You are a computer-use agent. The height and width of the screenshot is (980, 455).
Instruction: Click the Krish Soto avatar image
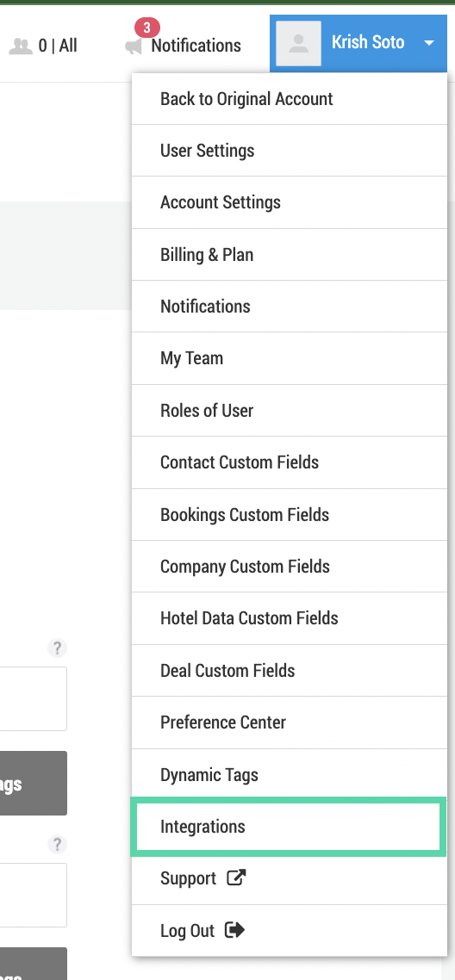tap(298, 43)
